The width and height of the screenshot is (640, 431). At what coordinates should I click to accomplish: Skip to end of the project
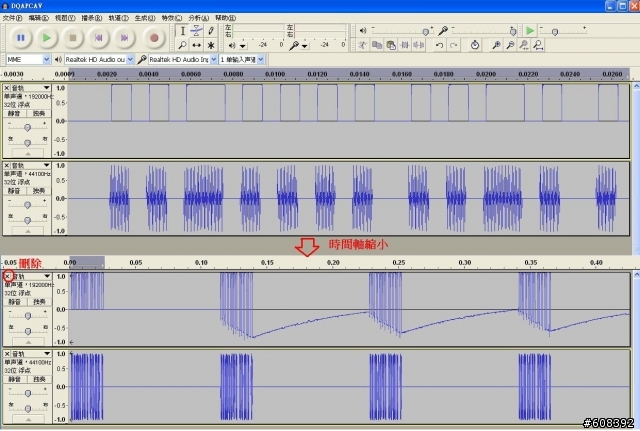coord(124,38)
